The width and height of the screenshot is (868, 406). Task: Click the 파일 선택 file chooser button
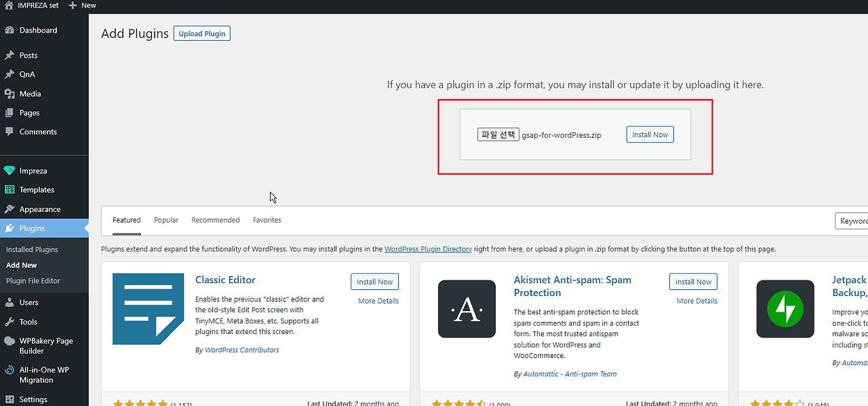tap(498, 135)
